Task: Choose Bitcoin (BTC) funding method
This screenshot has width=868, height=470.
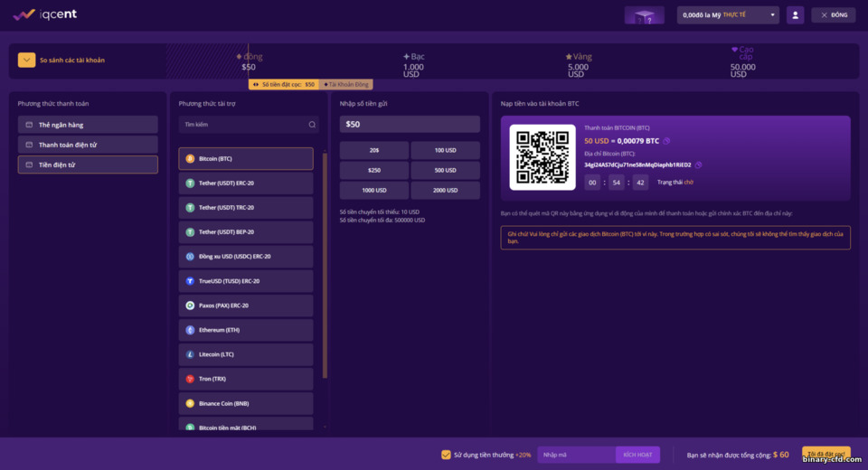Action: tap(246, 158)
